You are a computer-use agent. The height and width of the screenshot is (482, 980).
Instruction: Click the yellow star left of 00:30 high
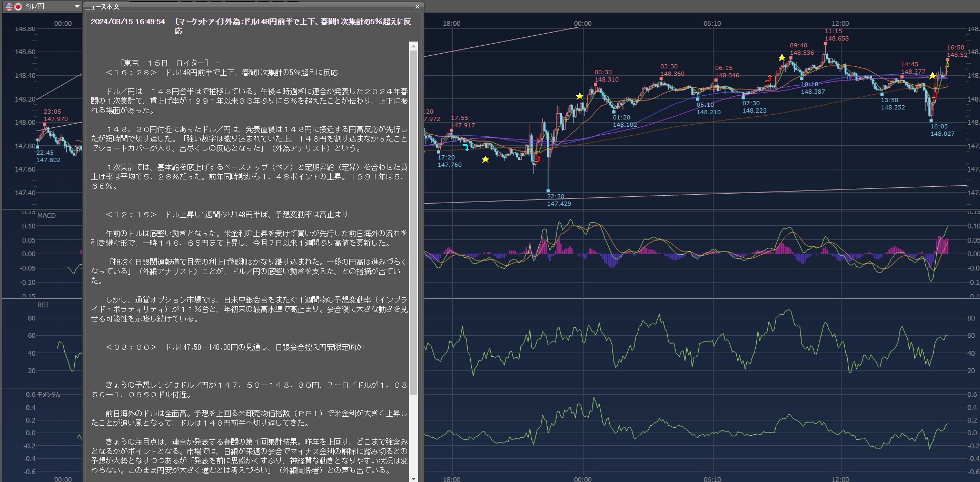580,96
